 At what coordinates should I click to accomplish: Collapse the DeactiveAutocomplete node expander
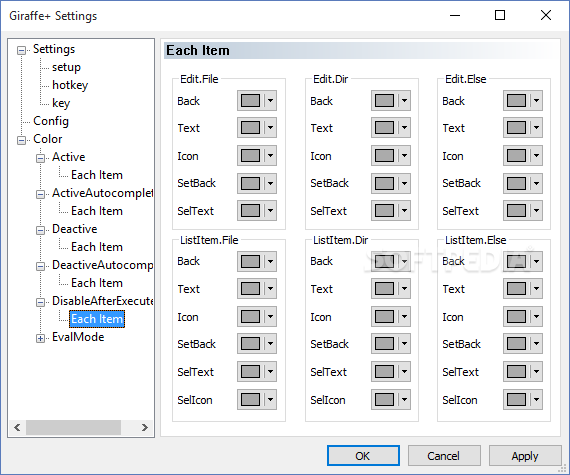[x=40, y=266]
